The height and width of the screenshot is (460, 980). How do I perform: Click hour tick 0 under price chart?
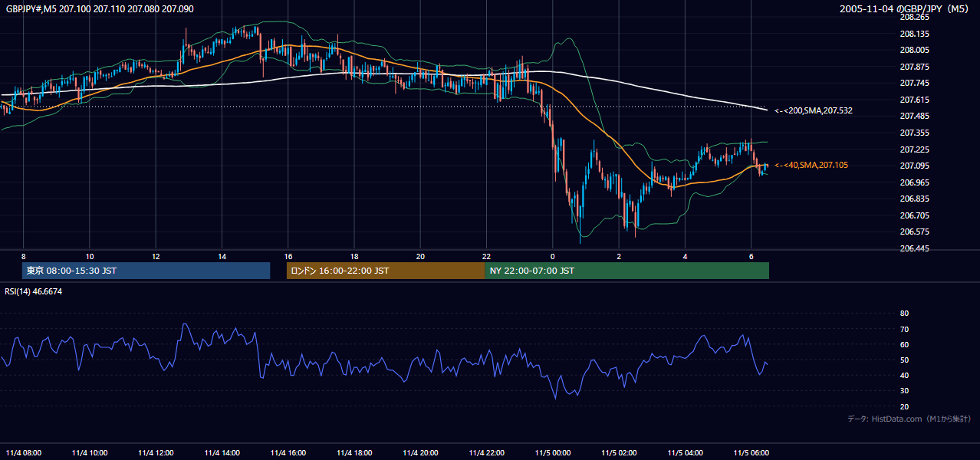552,256
